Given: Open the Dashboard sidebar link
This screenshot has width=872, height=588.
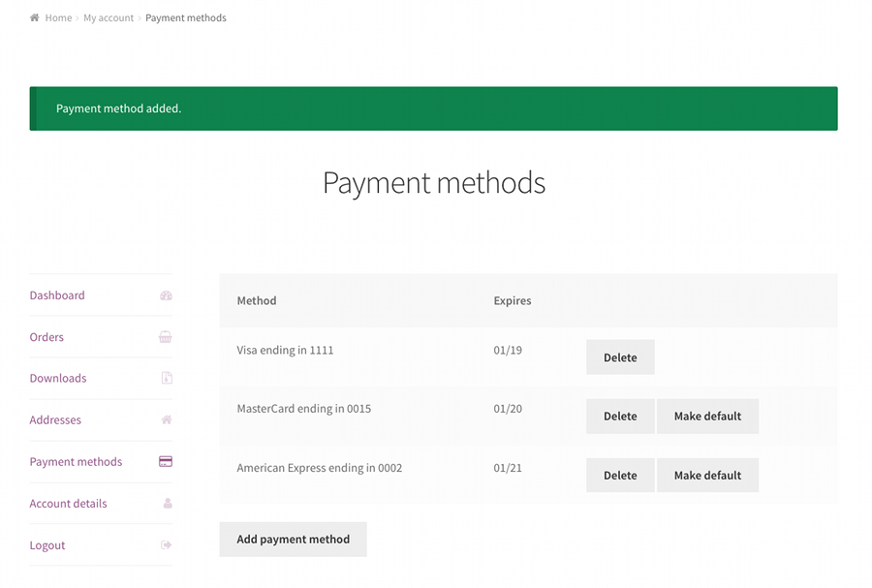Looking at the screenshot, I should 57,295.
